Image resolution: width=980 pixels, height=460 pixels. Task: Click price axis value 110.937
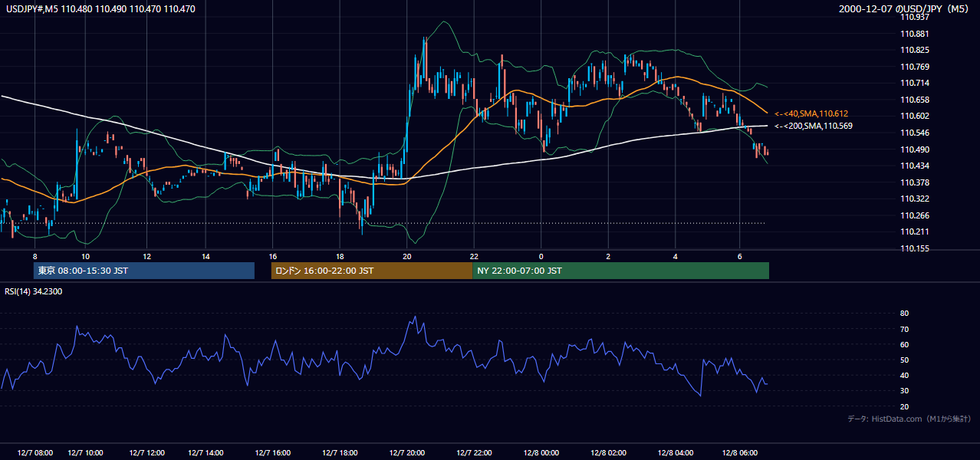coord(914,17)
